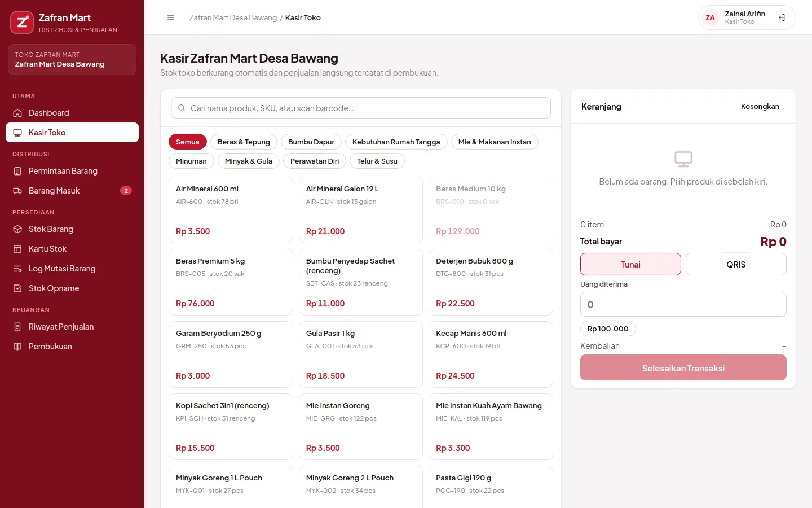Click the Stok Opname checklist icon
Screen dimensions: 812x508
(17, 288)
